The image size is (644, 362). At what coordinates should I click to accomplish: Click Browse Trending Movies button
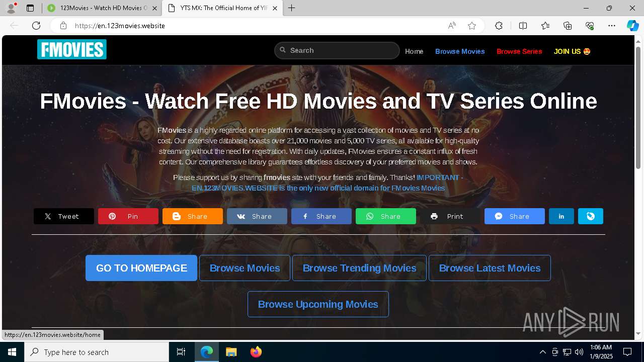359,268
